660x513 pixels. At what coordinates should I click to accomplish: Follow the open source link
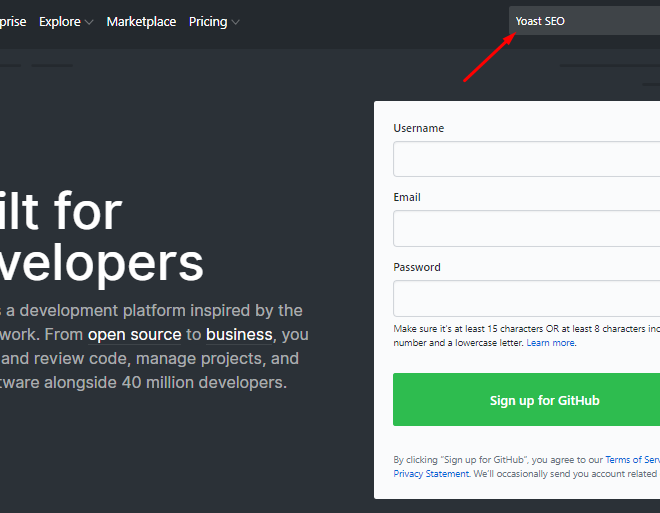(135, 335)
